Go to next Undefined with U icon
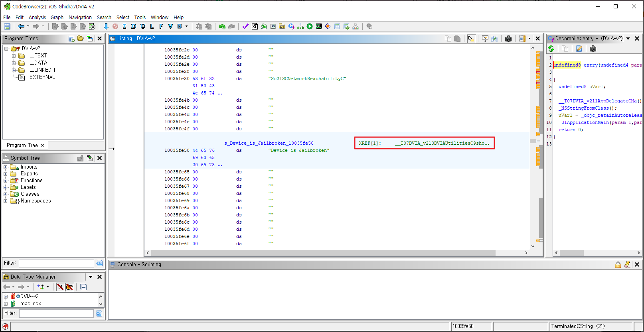 pyautogui.click(x=143, y=26)
